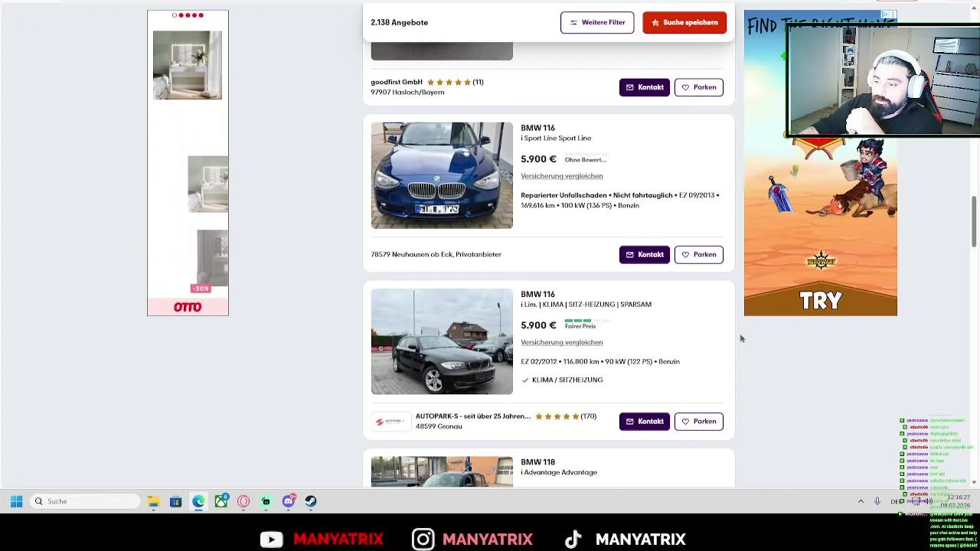The height and width of the screenshot is (551, 980).
Task: View the BMW 118 photo at bottom
Action: tap(442, 471)
